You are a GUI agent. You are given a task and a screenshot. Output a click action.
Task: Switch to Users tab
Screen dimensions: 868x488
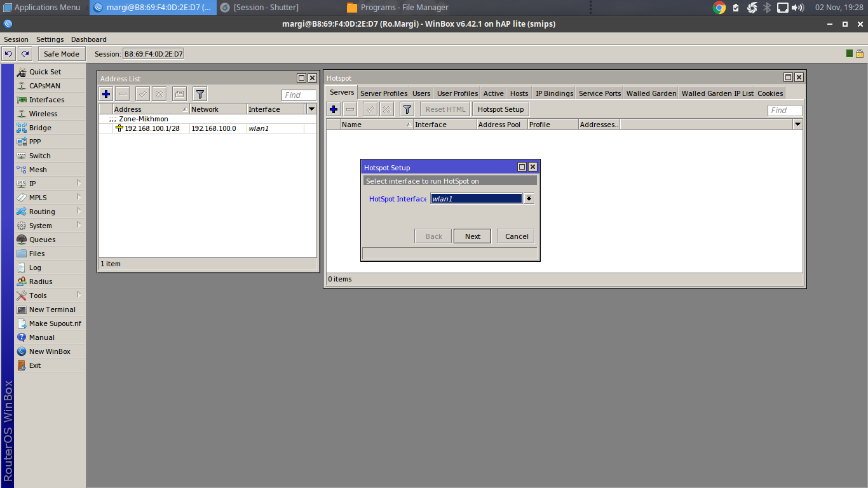tap(421, 93)
